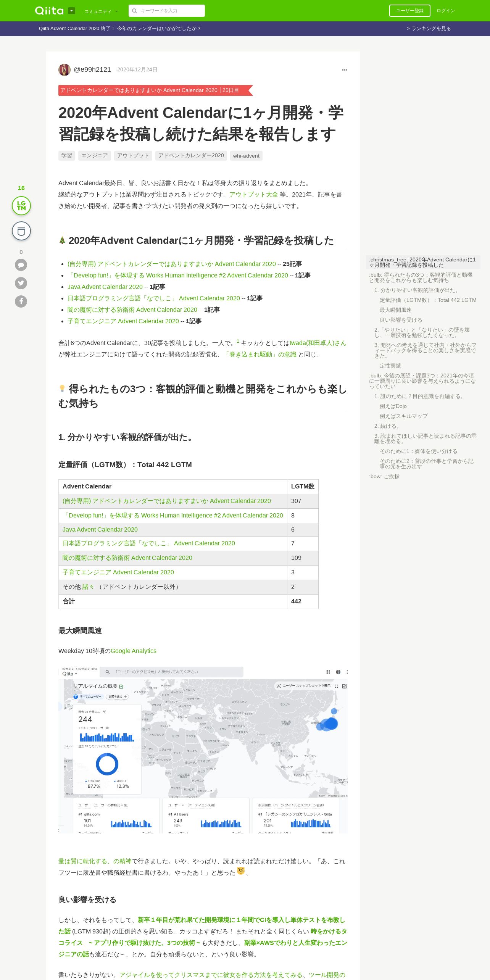
Task: Open the アウトプット大全 link
Action: tap(254, 195)
